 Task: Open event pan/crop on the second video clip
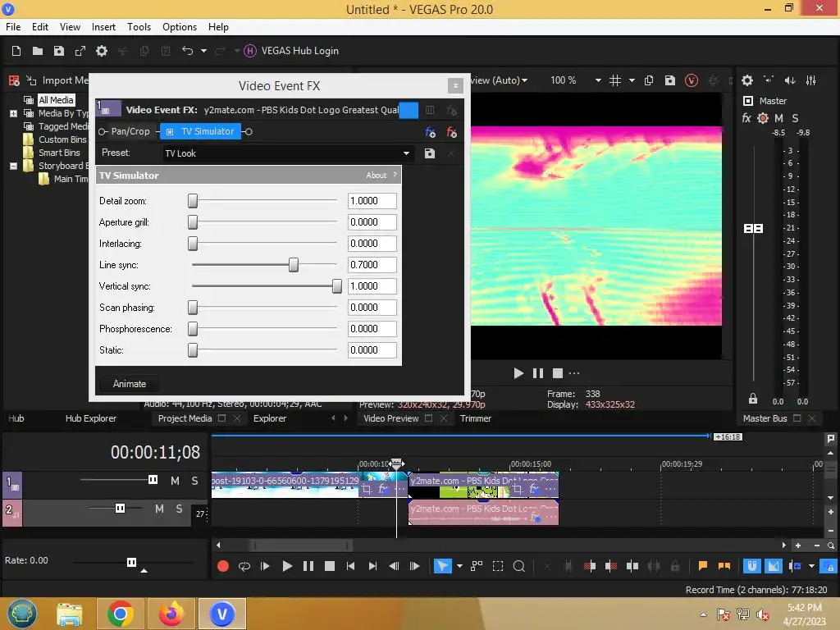(x=517, y=489)
